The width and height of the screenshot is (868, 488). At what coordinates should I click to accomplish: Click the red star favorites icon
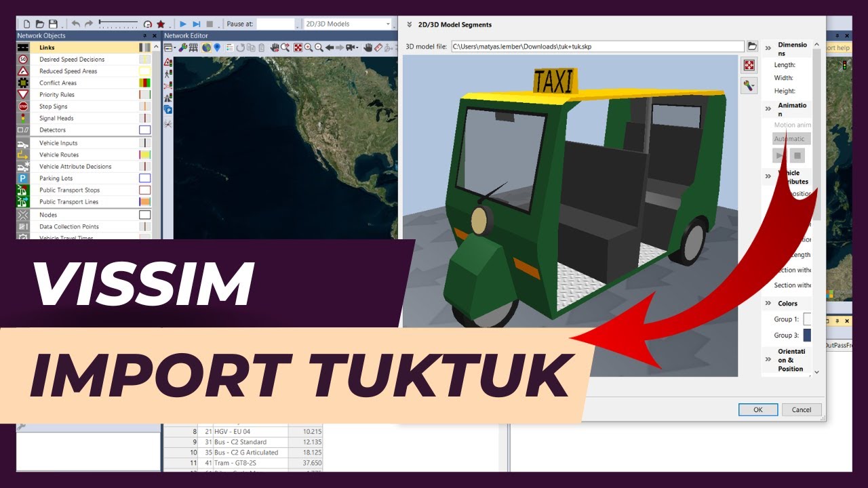[x=161, y=24]
